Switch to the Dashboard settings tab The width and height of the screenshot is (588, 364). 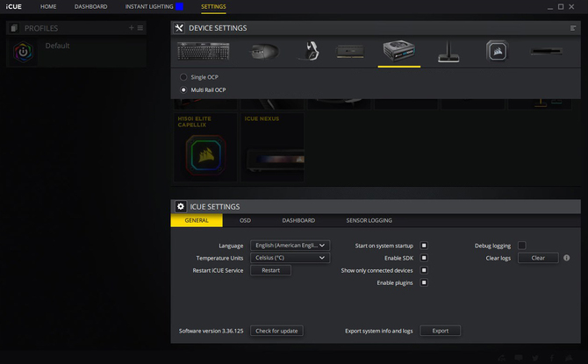click(x=298, y=220)
